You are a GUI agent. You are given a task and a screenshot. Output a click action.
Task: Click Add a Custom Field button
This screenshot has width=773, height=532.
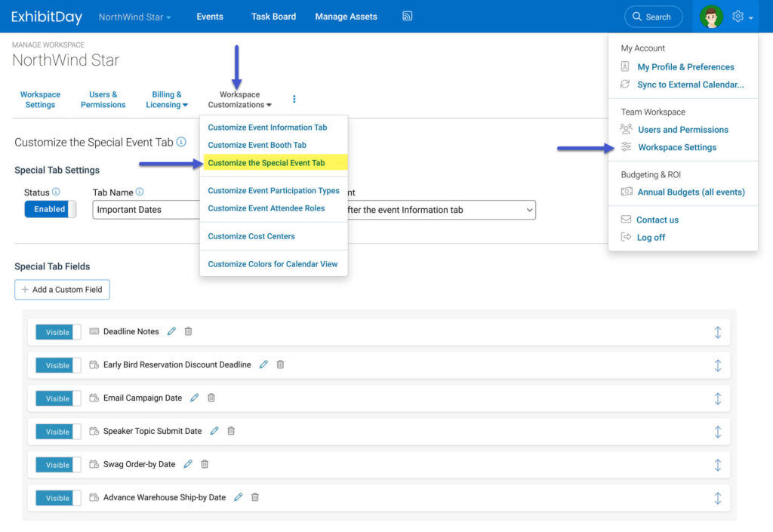pyautogui.click(x=62, y=290)
